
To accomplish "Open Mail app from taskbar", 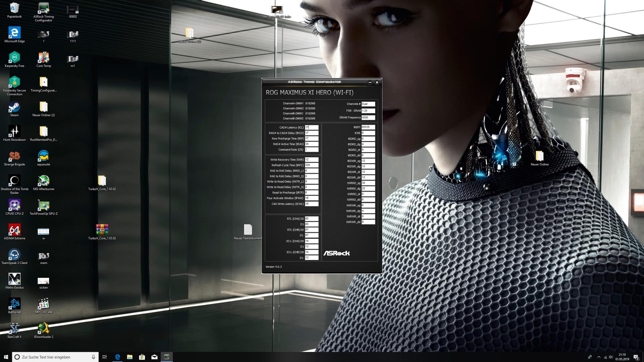I will [154, 357].
